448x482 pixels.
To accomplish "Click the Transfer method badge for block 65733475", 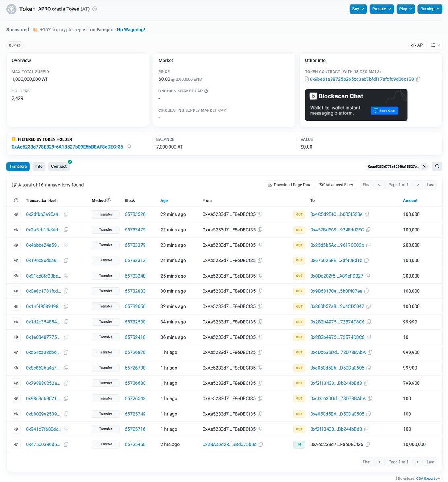I will pyautogui.click(x=106, y=230).
